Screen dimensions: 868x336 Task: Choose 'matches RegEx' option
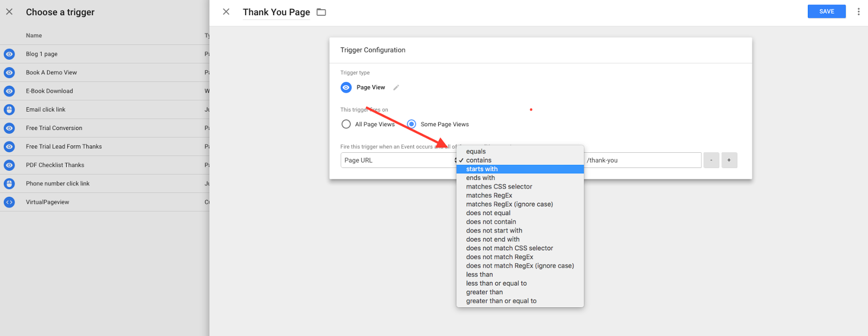tap(520, 196)
